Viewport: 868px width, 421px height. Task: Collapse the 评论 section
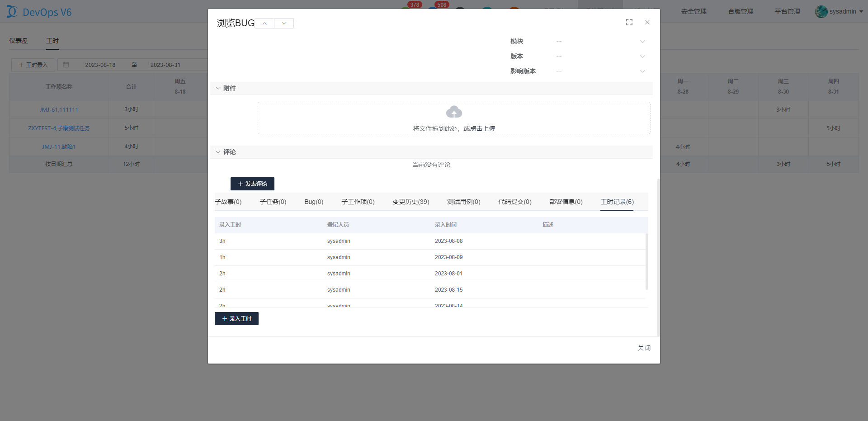[x=218, y=152]
